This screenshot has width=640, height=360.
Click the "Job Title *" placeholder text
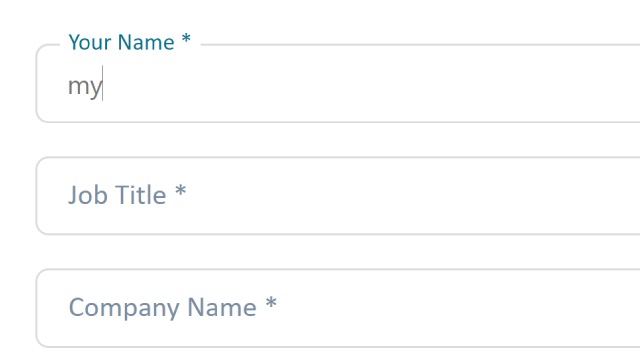pos(127,194)
